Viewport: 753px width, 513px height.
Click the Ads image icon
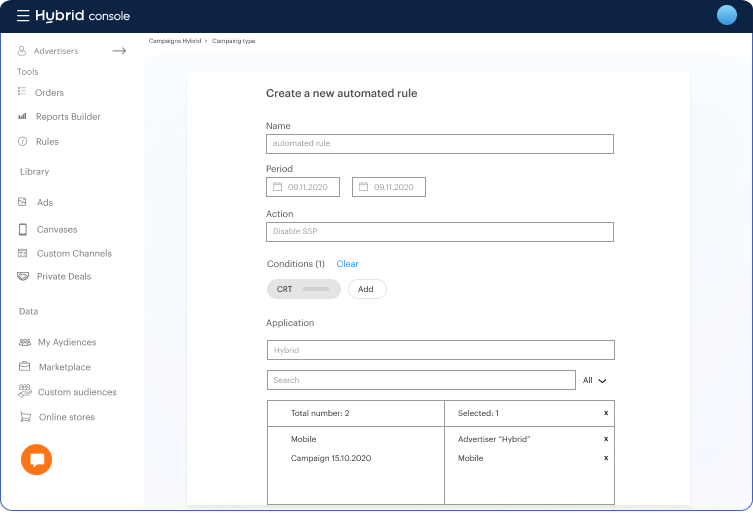pos(22,202)
